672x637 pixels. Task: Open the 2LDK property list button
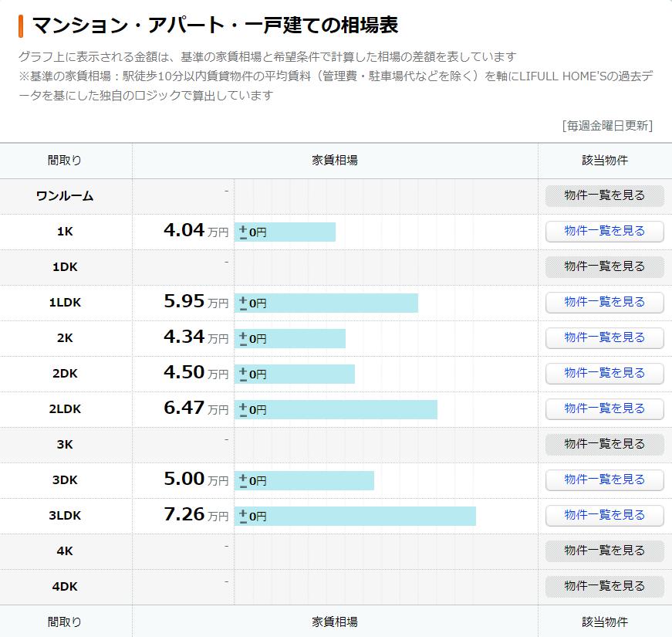(604, 408)
